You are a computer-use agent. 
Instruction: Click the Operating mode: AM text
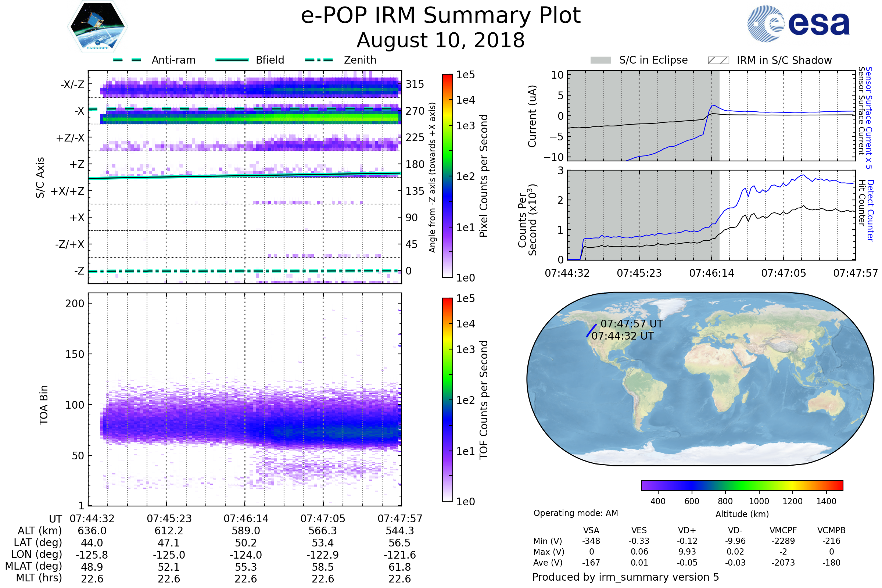[x=576, y=513]
